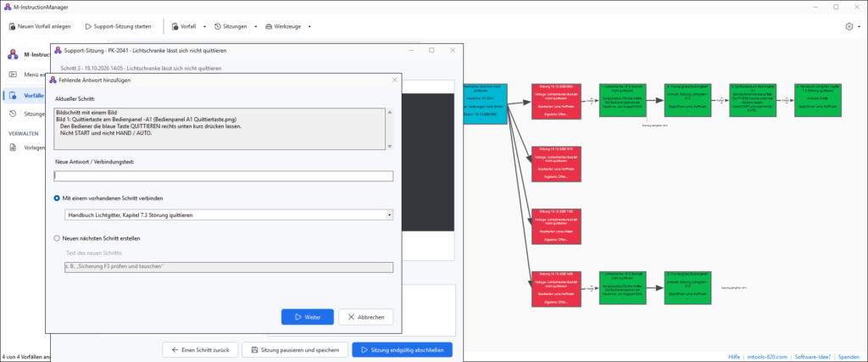
Task: Click the X icon on the Abbrechen button
Action: [x=351, y=317]
